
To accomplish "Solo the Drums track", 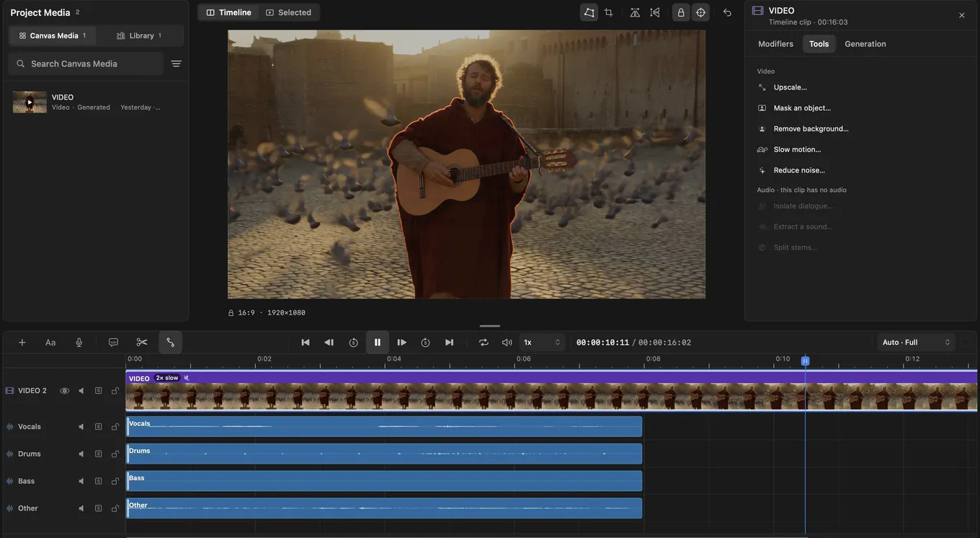I will [x=99, y=454].
